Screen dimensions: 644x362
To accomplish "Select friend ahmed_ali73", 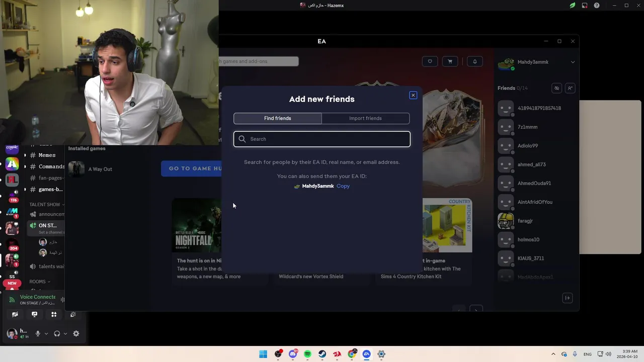I will pyautogui.click(x=536, y=164).
